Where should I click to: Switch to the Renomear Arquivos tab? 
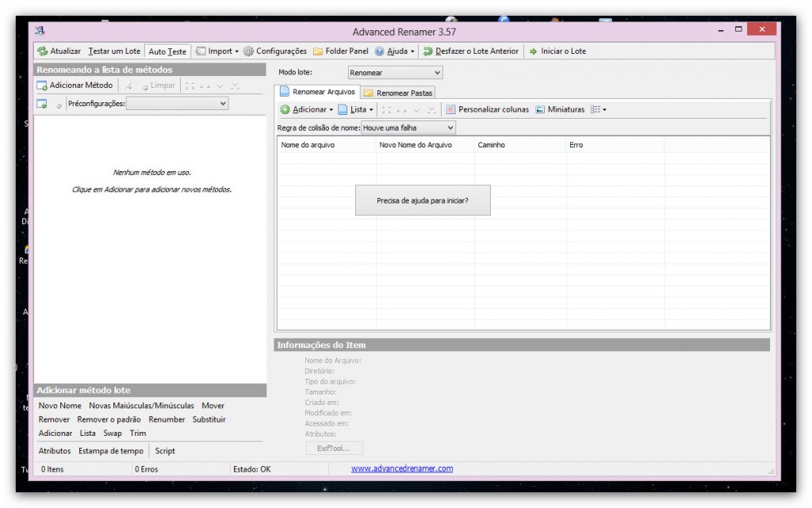[317, 92]
